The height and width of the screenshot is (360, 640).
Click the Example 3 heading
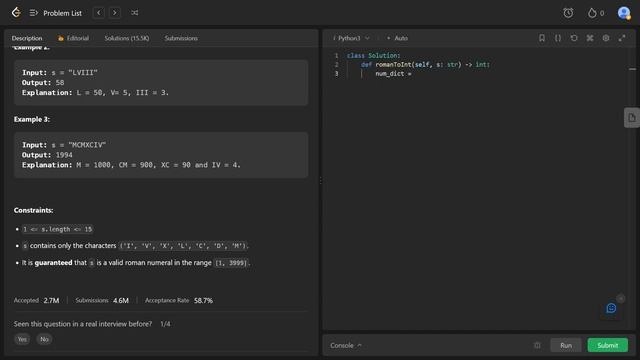point(32,119)
